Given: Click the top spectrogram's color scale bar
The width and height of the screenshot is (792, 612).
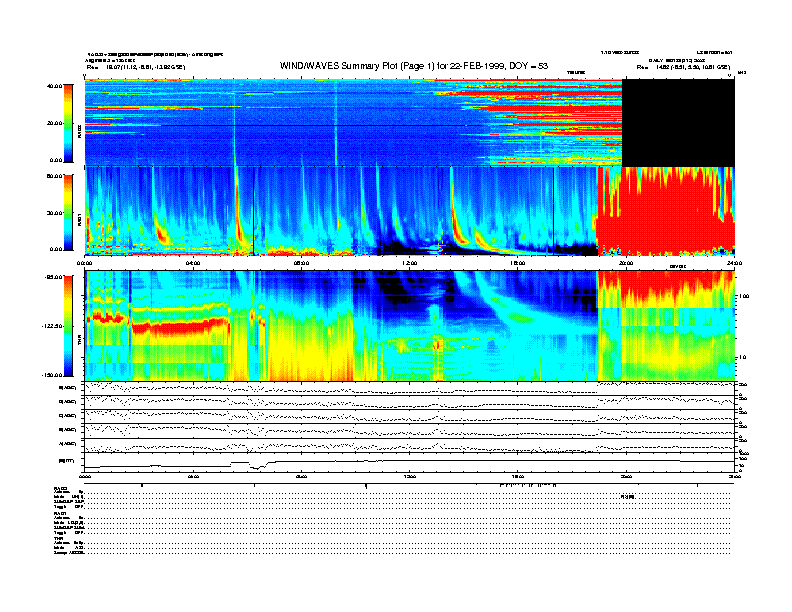Looking at the screenshot, I should click(68, 123).
